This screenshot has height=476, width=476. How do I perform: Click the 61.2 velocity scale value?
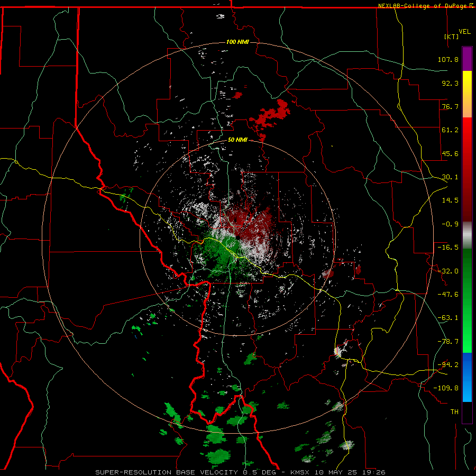[x=450, y=130]
